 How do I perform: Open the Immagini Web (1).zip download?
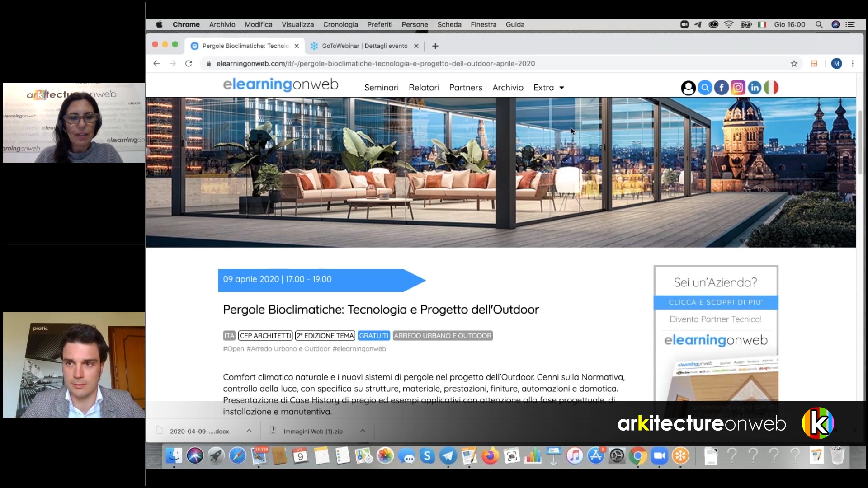[312, 431]
